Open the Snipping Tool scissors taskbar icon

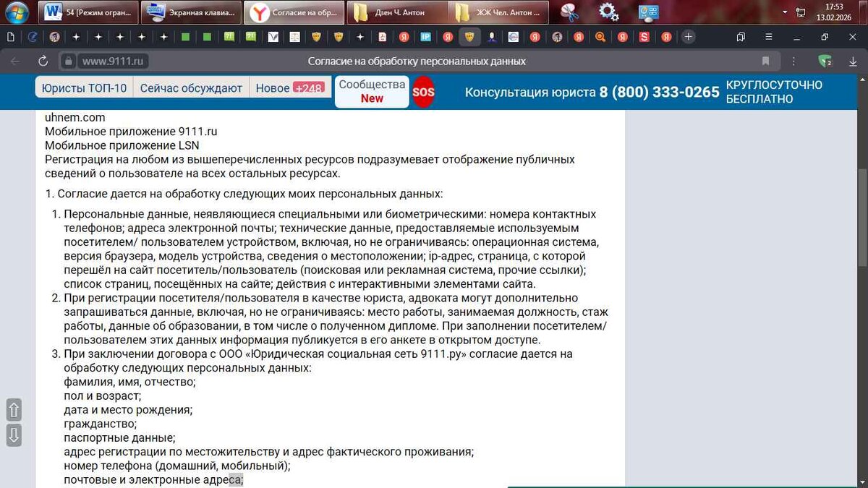click(569, 12)
